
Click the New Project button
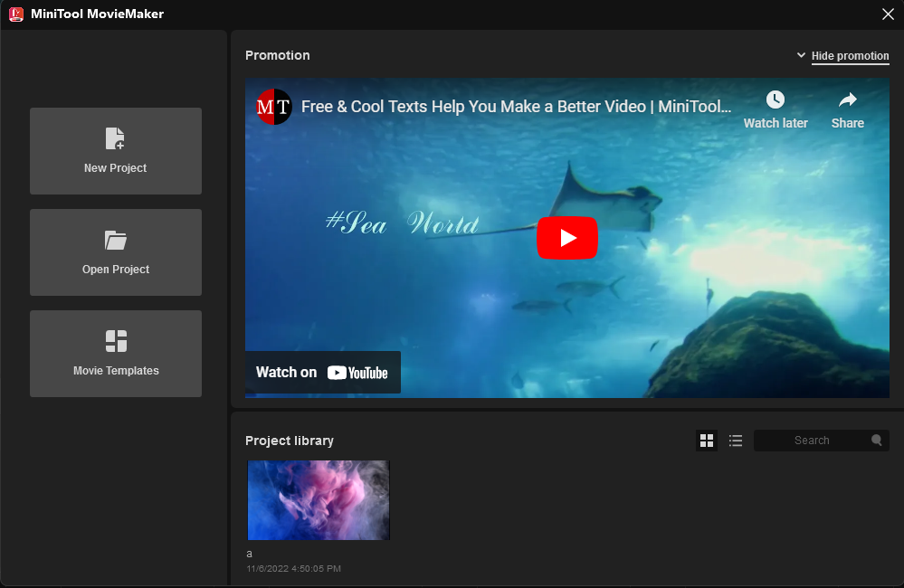(x=116, y=151)
